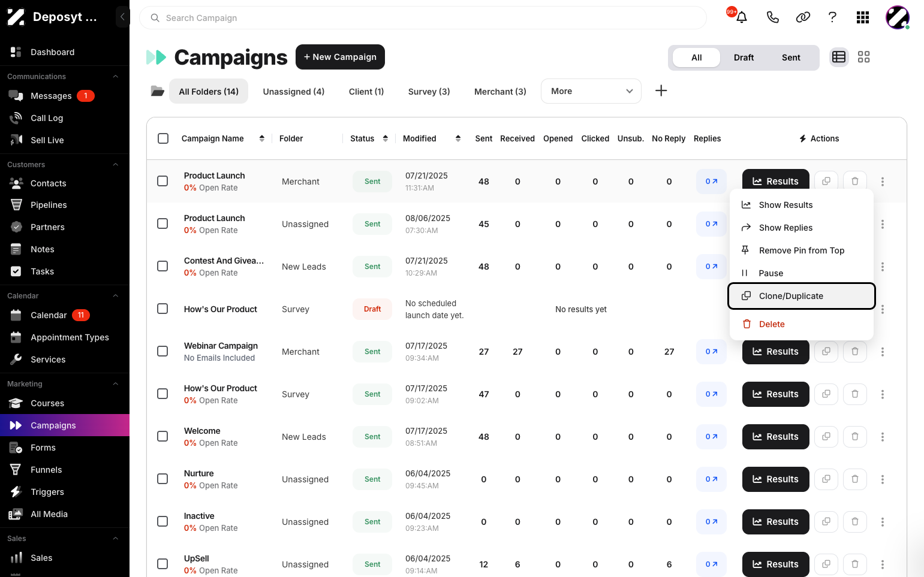Screen dimensions: 924x577
Task: Open the Client (1) folder tab
Action: coord(366,92)
